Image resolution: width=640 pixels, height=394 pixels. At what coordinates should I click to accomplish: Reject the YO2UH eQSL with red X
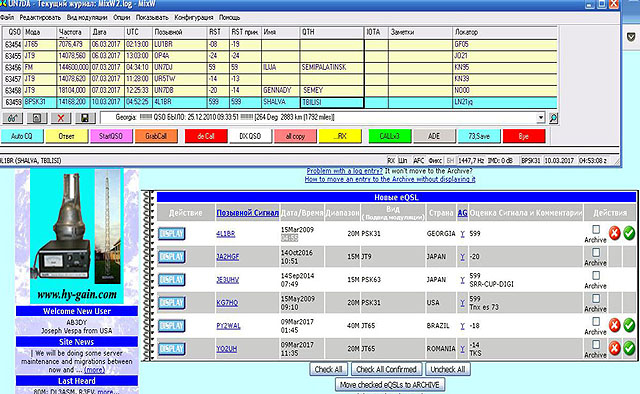[614, 348]
